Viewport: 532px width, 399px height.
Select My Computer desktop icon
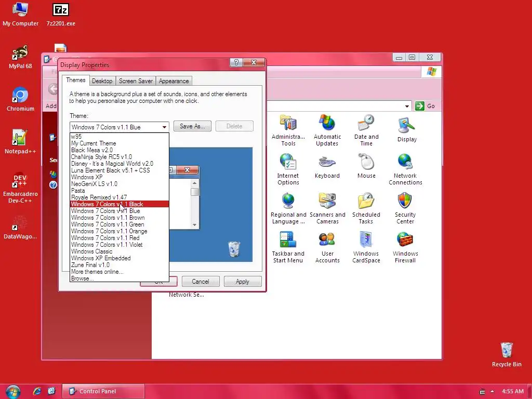tap(20, 14)
